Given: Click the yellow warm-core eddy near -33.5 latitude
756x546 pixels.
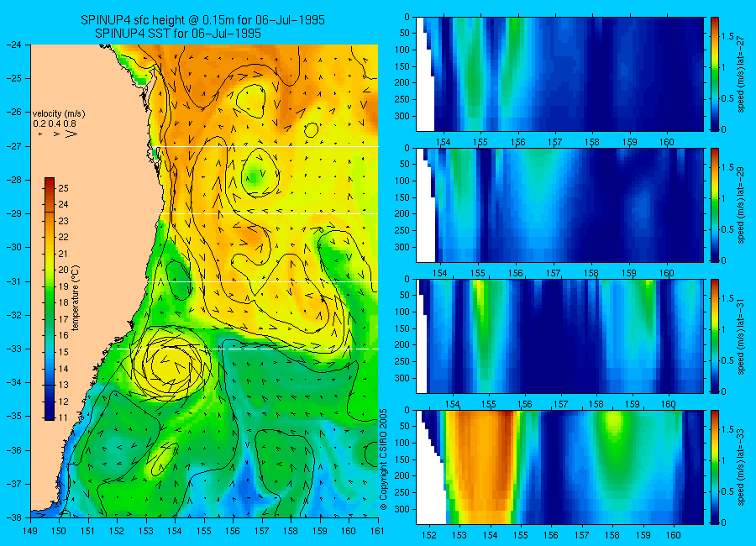Looking at the screenshot, I should (x=171, y=365).
